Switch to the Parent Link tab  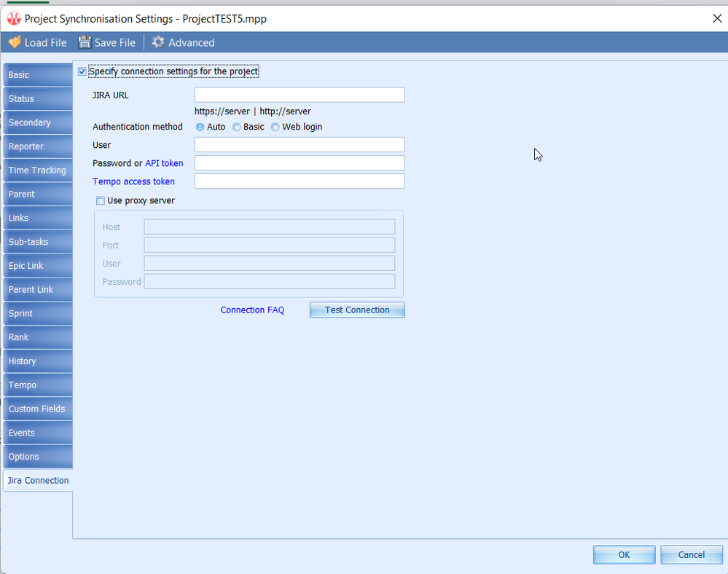click(38, 290)
